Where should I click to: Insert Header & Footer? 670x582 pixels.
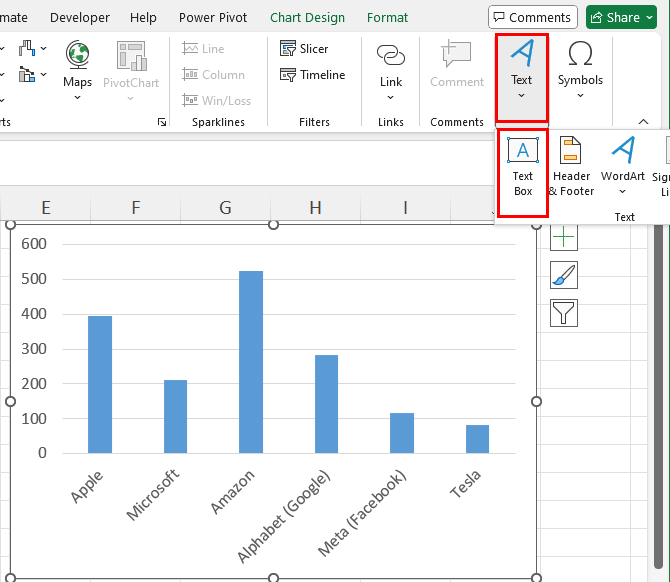click(x=571, y=167)
